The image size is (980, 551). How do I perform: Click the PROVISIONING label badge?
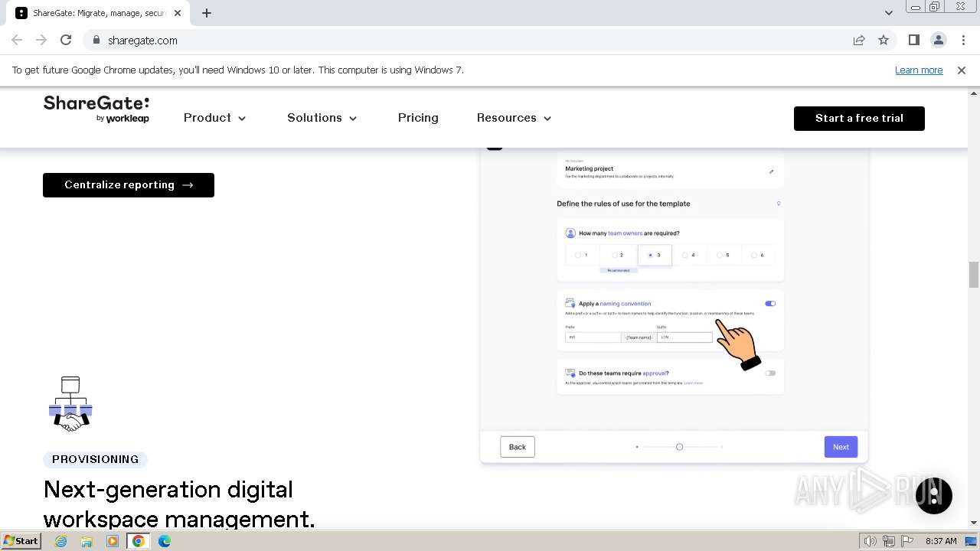[96, 459]
